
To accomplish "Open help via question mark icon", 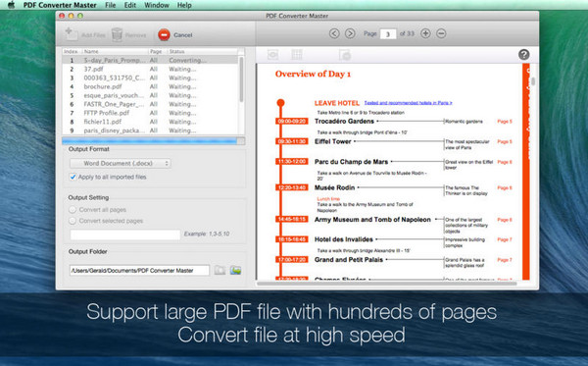I will pyautogui.click(x=524, y=55).
